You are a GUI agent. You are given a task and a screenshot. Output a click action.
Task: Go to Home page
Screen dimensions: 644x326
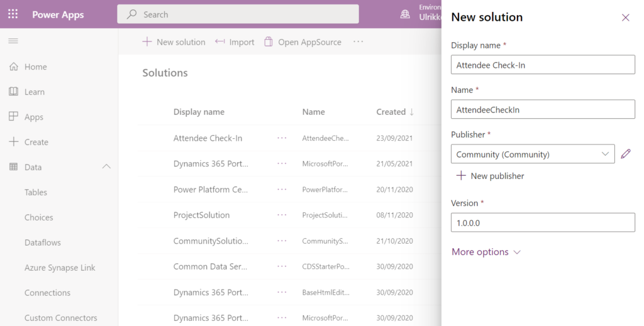pyautogui.click(x=35, y=67)
